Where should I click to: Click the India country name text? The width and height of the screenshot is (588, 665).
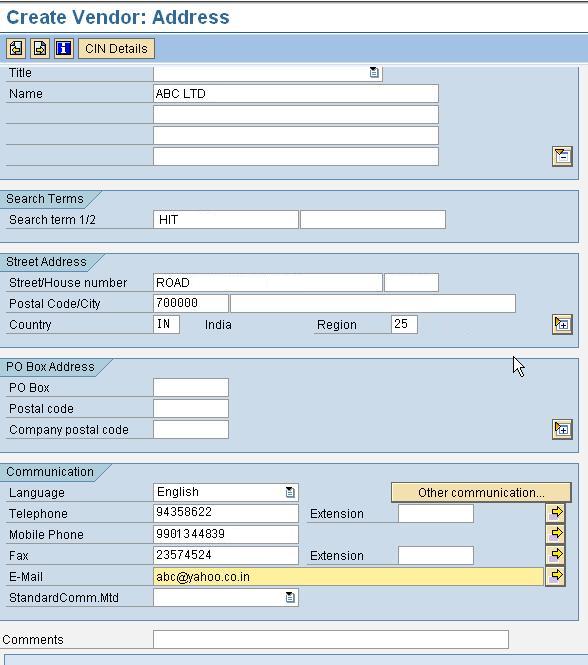click(218, 325)
